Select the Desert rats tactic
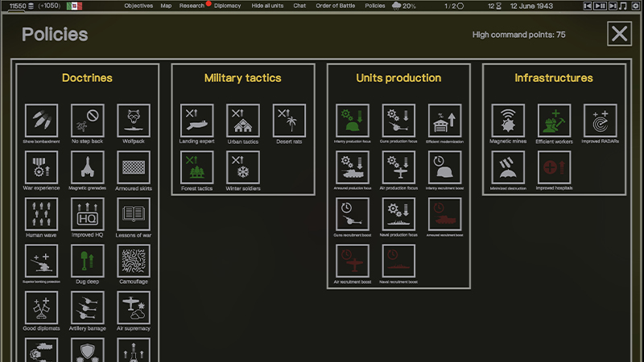Image resolution: width=644 pixels, height=362 pixels. pyautogui.click(x=289, y=120)
